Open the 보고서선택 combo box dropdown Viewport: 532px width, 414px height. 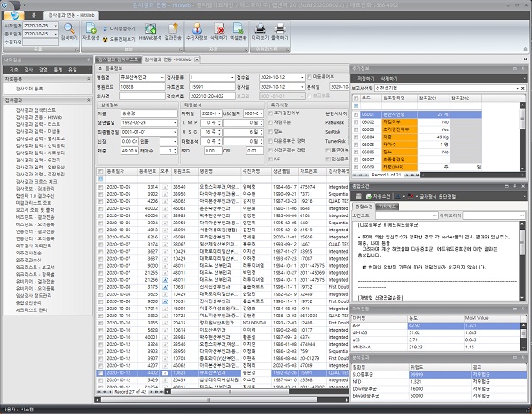pyautogui.click(x=518, y=88)
